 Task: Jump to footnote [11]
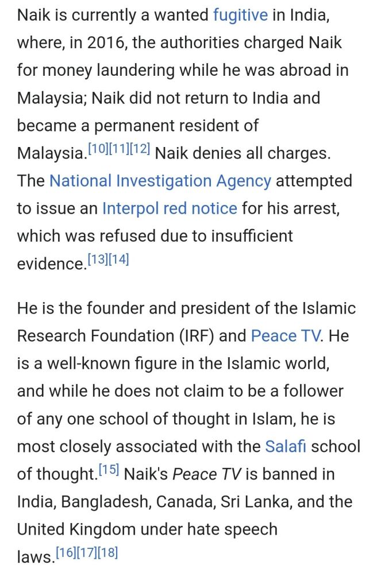tap(120, 149)
